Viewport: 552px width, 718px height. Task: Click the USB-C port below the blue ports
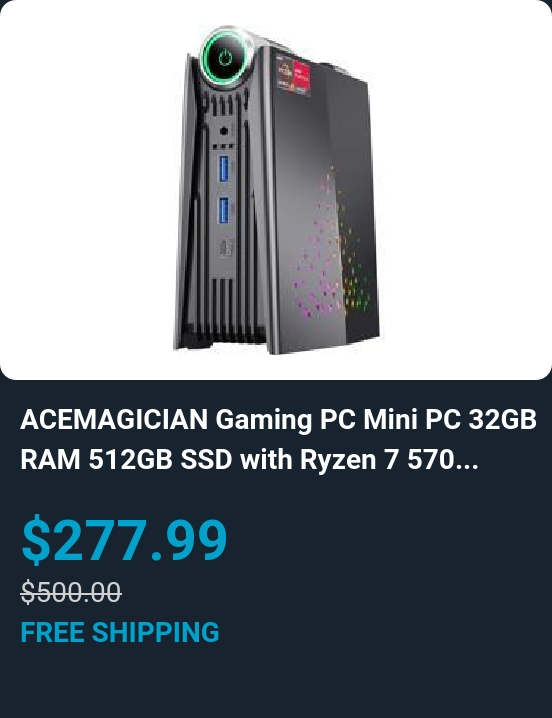pyautogui.click(x=225, y=248)
